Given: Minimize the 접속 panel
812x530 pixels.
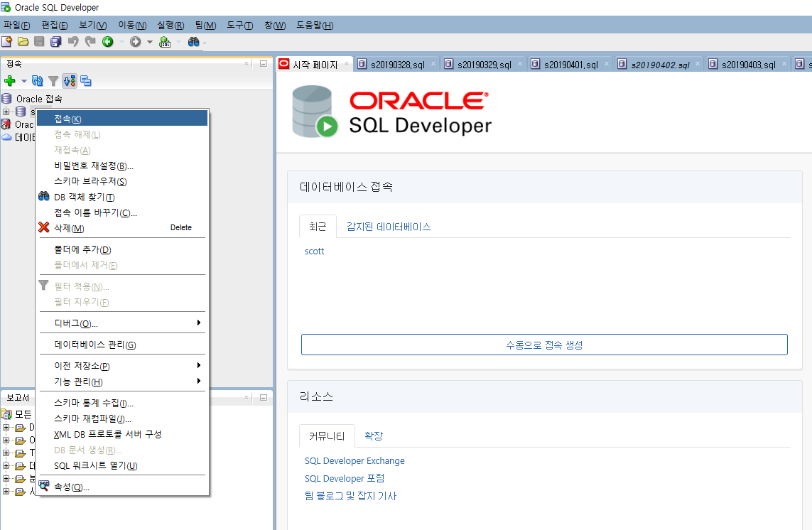Looking at the screenshot, I should click(x=263, y=64).
